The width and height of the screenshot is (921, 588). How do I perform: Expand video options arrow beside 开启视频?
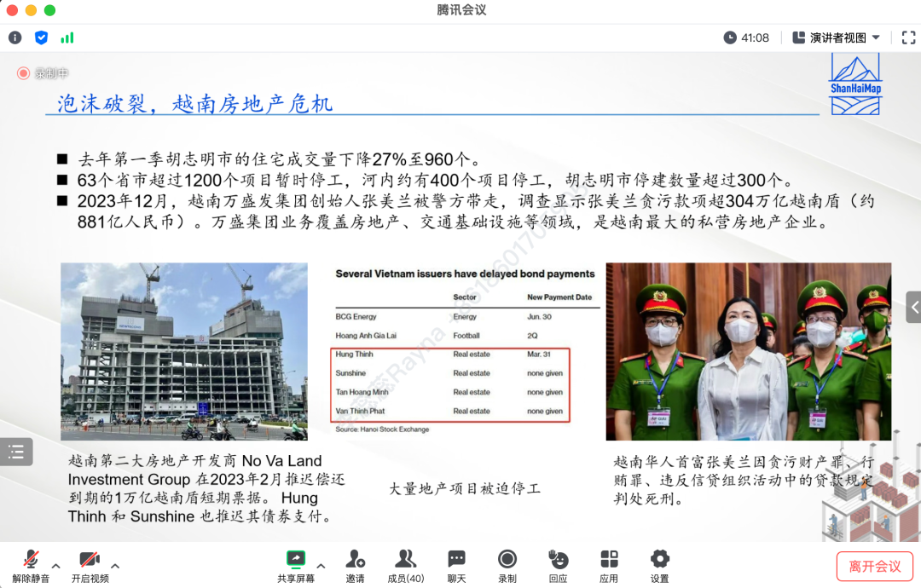115,567
